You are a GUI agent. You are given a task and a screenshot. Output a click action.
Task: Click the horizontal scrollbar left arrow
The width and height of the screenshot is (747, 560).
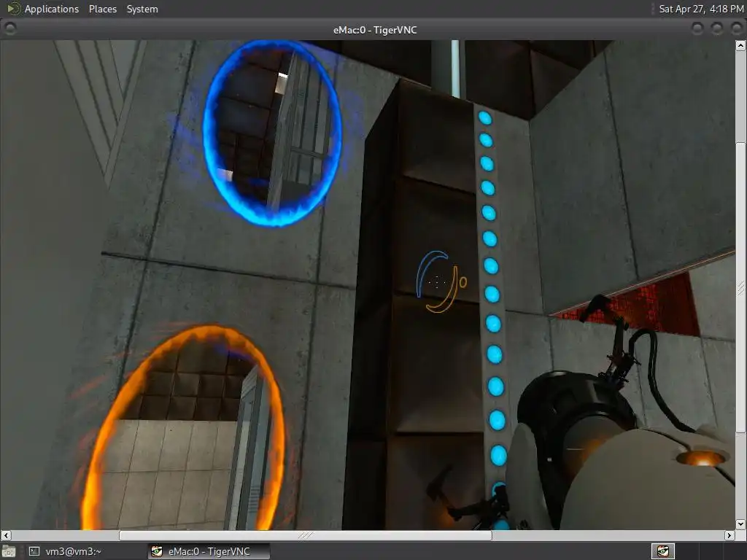pyautogui.click(x=6, y=535)
